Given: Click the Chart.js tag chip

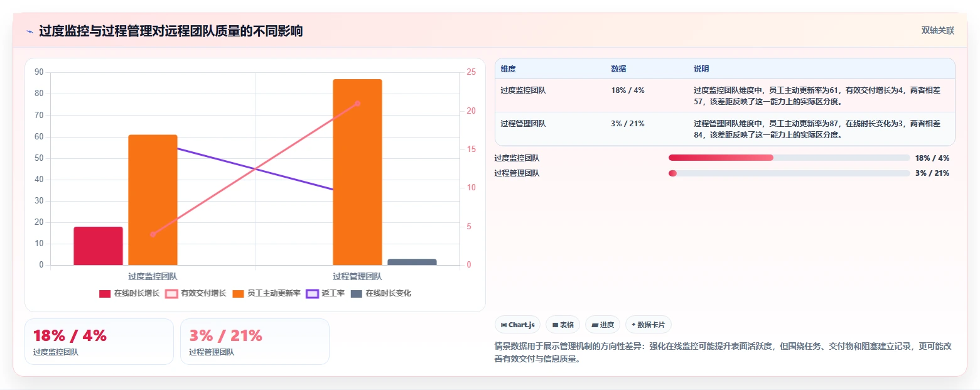Looking at the screenshot, I should click(x=517, y=325).
